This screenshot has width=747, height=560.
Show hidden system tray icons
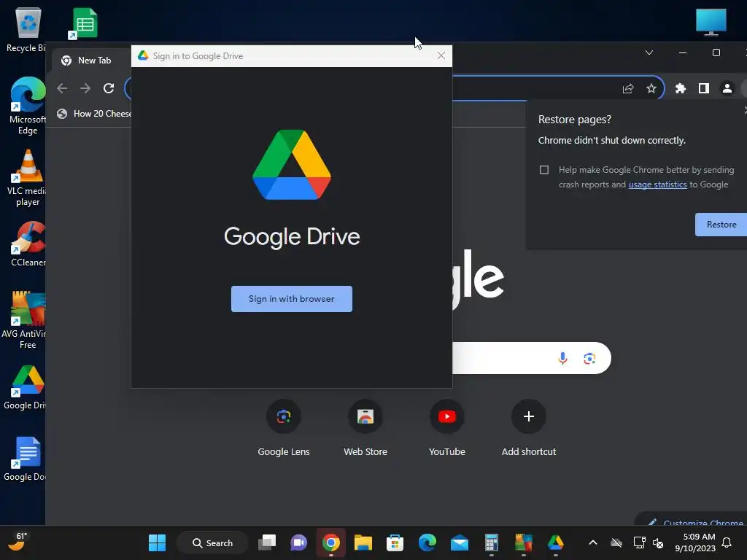pyautogui.click(x=593, y=542)
